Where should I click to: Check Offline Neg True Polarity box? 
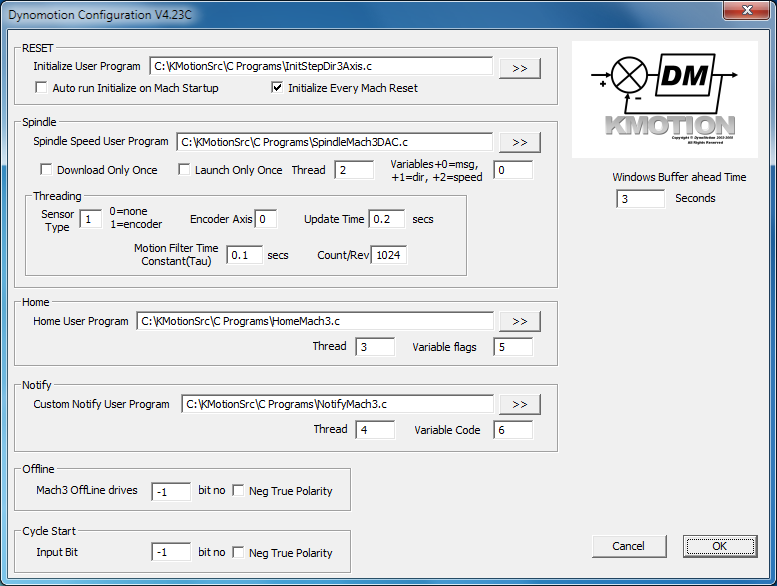point(238,491)
